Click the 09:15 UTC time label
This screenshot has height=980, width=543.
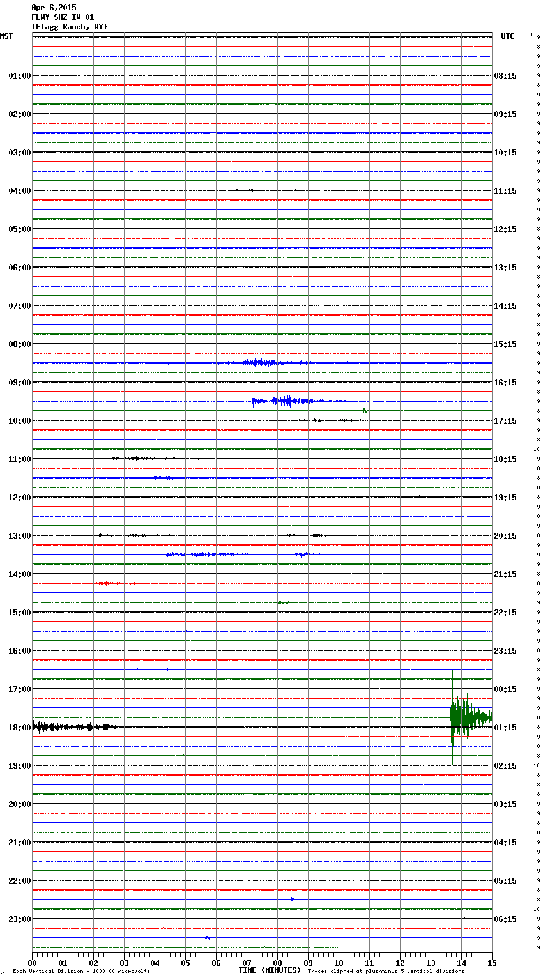tap(505, 114)
